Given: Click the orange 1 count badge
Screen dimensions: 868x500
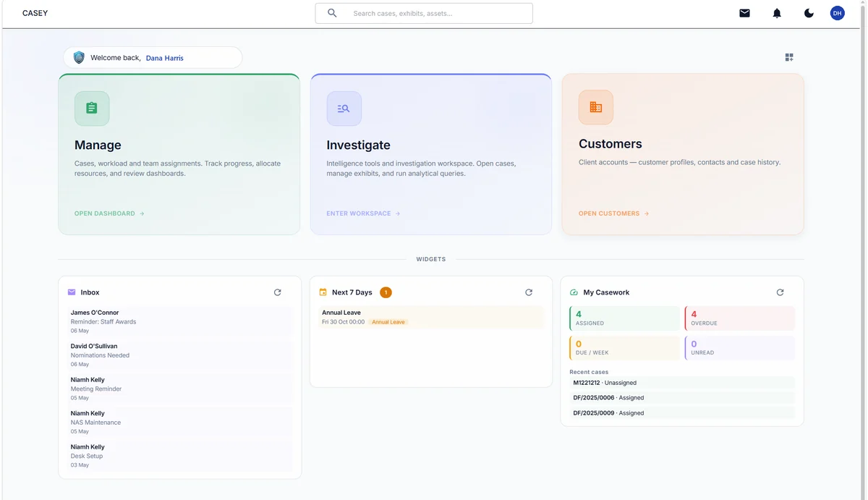Looking at the screenshot, I should (x=386, y=292).
